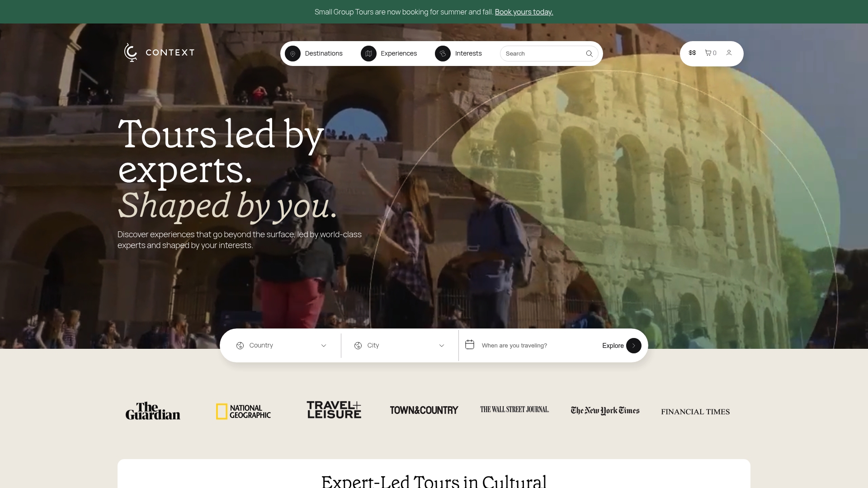Open the Destinations menu
Image resolution: width=868 pixels, height=488 pixels.
(x=314, y=54)
